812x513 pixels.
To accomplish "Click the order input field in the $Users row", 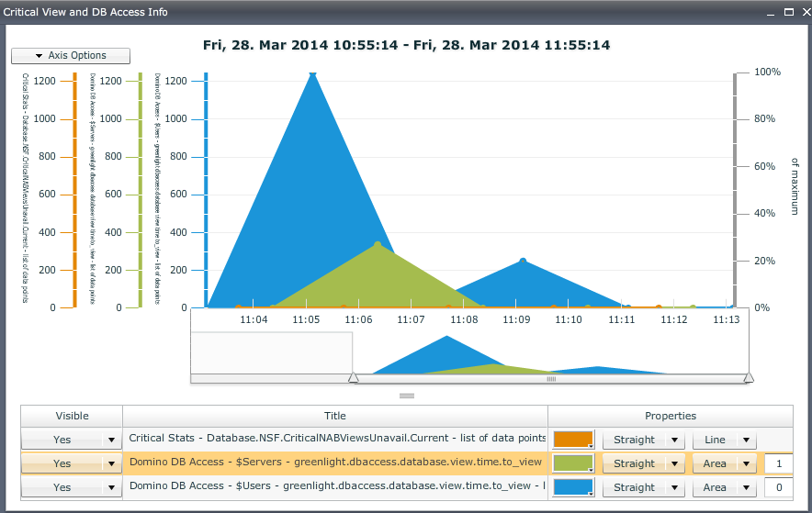I will (x=778, y=487).
